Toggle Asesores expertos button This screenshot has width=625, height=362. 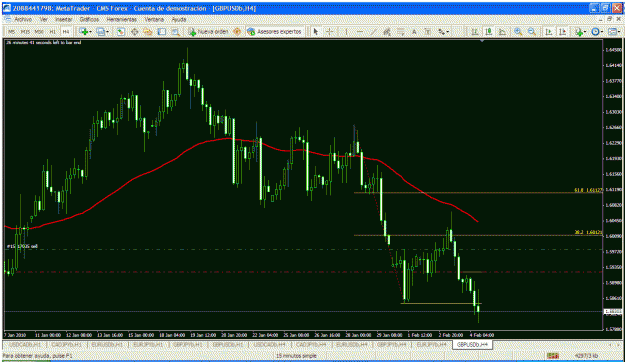tap(275, 31)
